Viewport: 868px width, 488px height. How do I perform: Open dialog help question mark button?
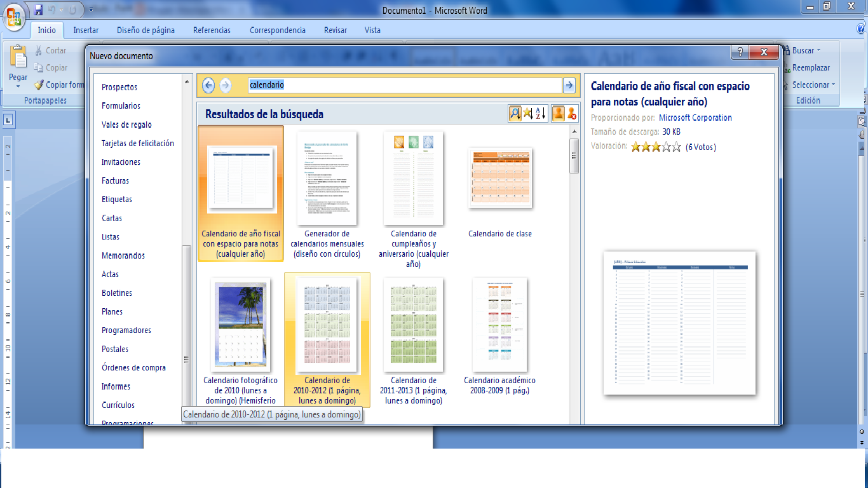737,52
